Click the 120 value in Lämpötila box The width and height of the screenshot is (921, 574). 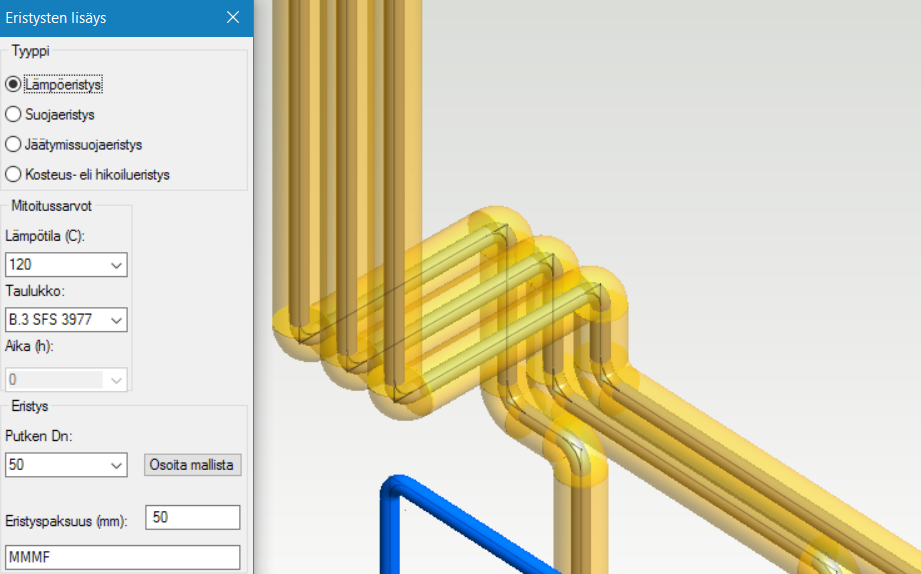[55, 265]
